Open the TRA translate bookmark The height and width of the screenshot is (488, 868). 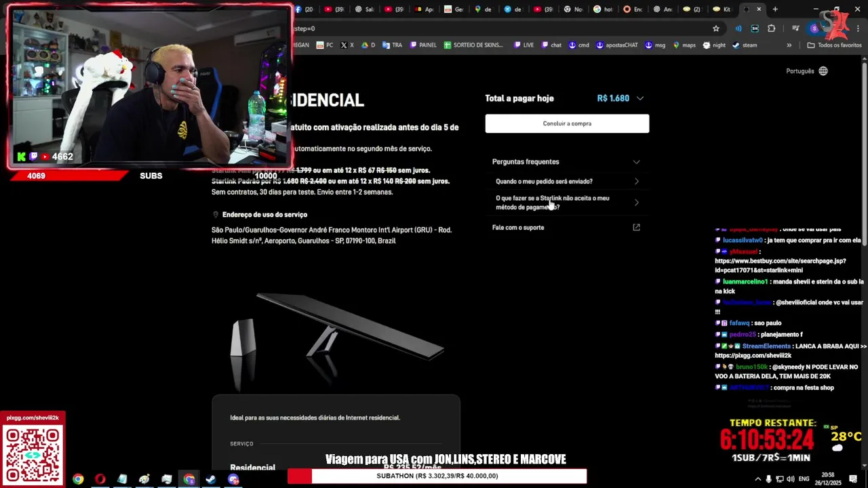(x=392, y=45)
